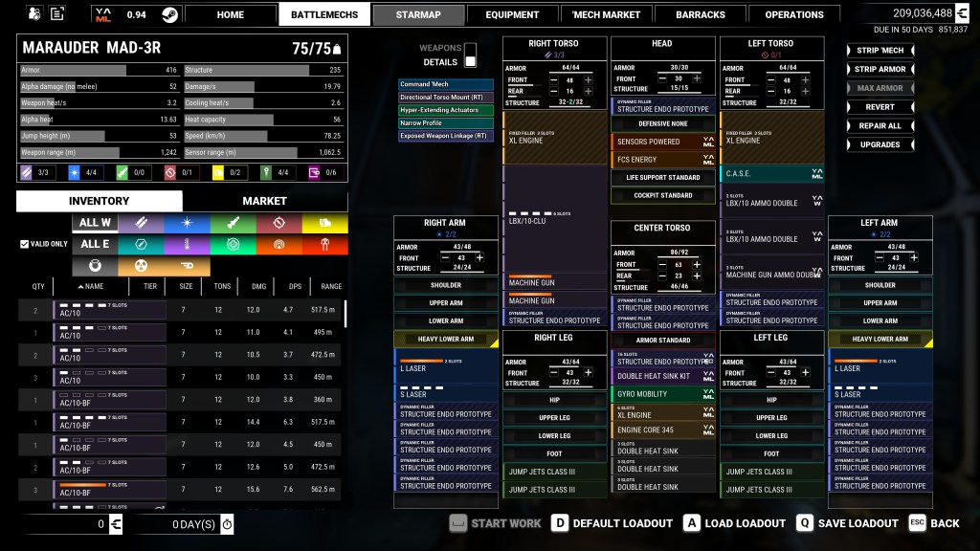The height and width of the screenshot is (551, 980).
Task: Increase Right Torso front armor
Action: (x=589, y=80)
